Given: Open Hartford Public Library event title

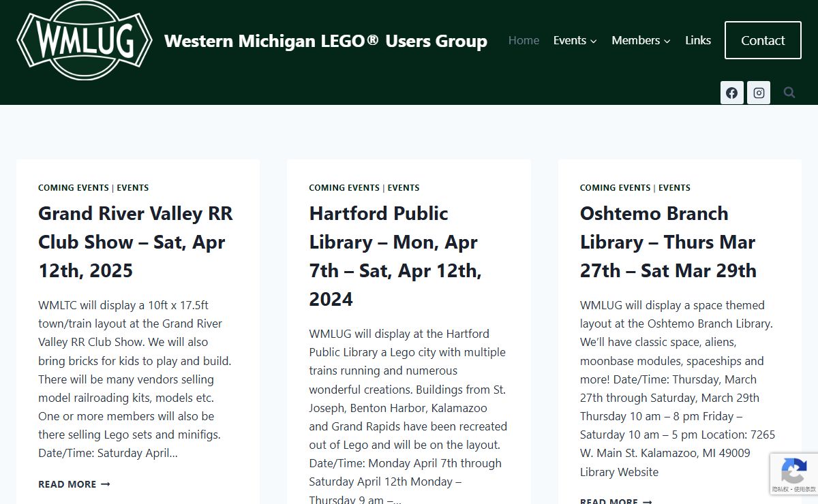Looking at the screenshot, I should 395,256.
